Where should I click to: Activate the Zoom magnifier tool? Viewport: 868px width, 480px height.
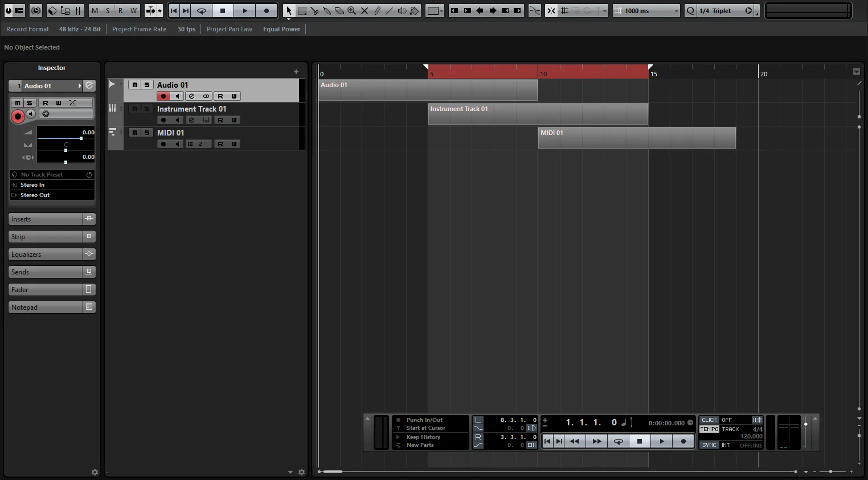pyautogui.click(x=352, y=11)
